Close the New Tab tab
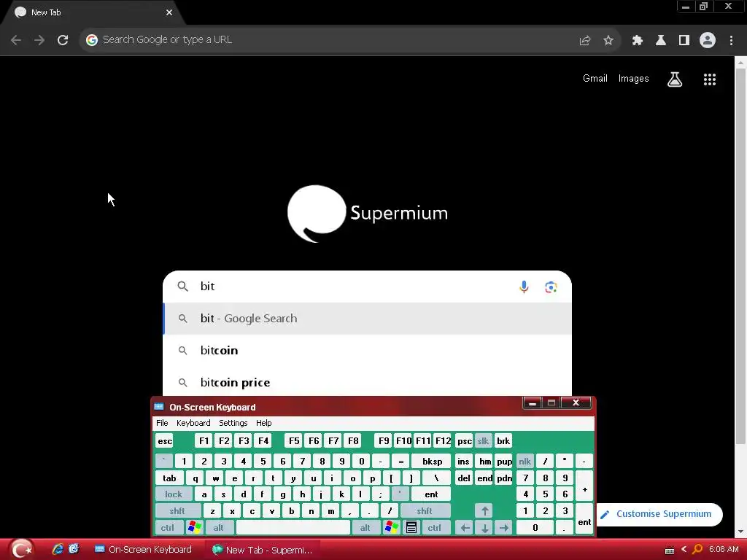This screenshot has height=560, width=747. coord(169,12)
